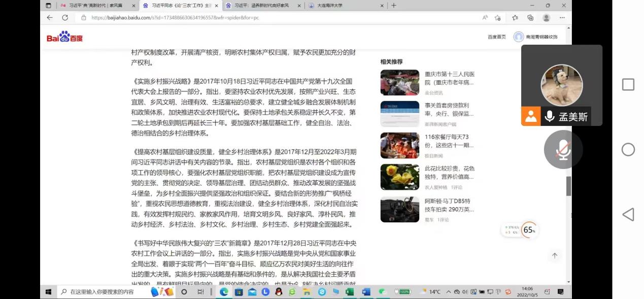The image size is (644, 299).
Task: Click the browser back arrow
Action: (50, 17)
